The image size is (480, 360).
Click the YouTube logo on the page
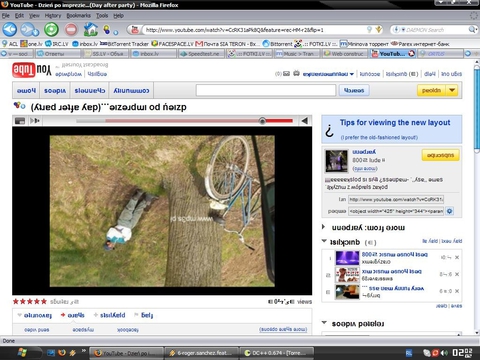coord(32,70)
